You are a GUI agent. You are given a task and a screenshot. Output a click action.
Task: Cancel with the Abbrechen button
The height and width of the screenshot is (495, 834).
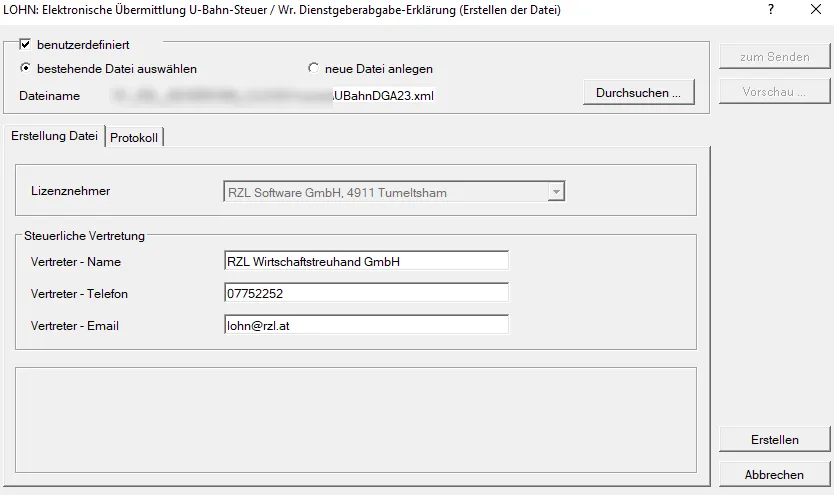pos(774,474)
